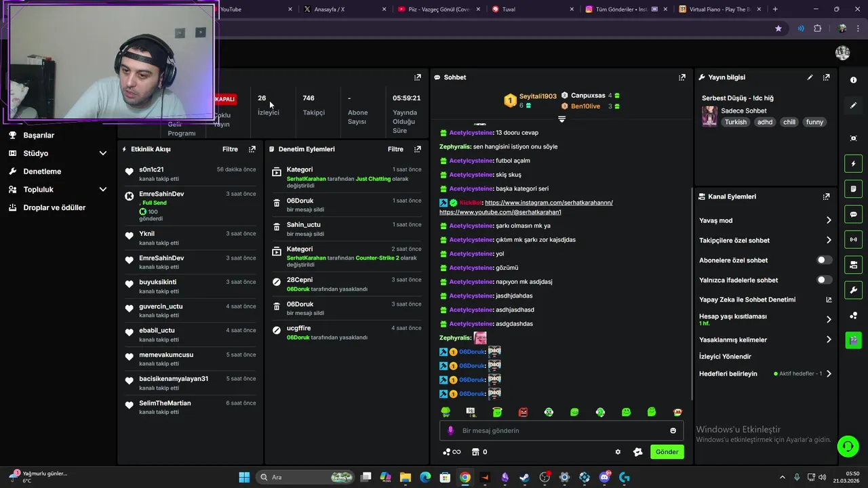Toggle the chat bubble panel icon in right sidebar
Viewport: 868px width, 488px height.
tap(853, 214)
